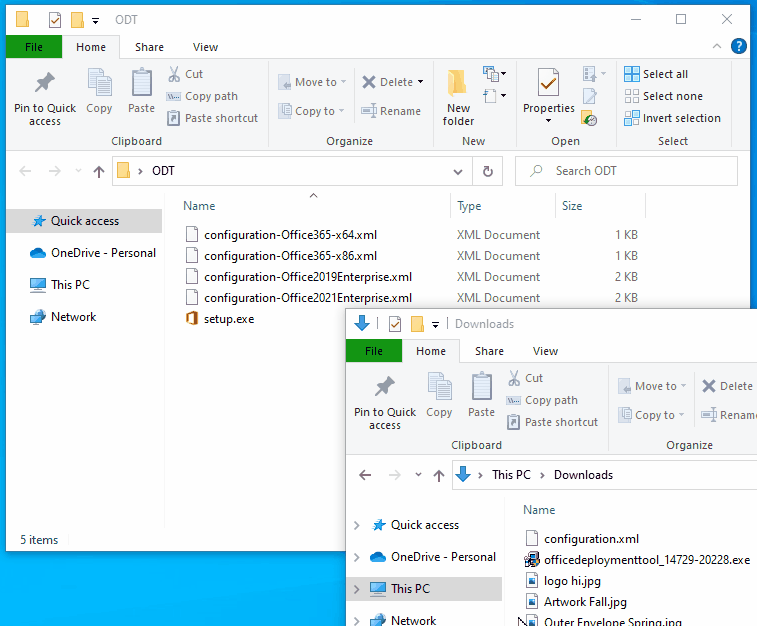Click Pin to Quick access in Downloads window
Viewport: 757px width, 626px height.
click(385, 403)
